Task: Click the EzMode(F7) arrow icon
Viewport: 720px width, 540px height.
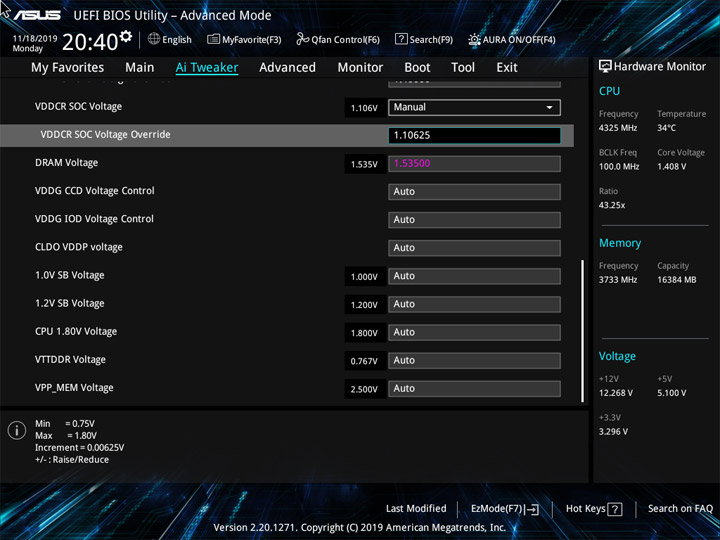Action: 532,509
